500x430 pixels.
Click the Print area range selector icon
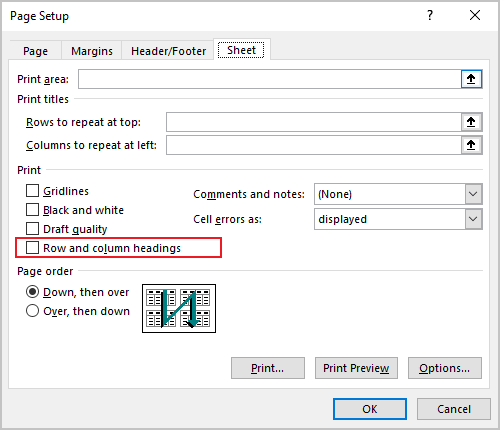coord(471,79)
